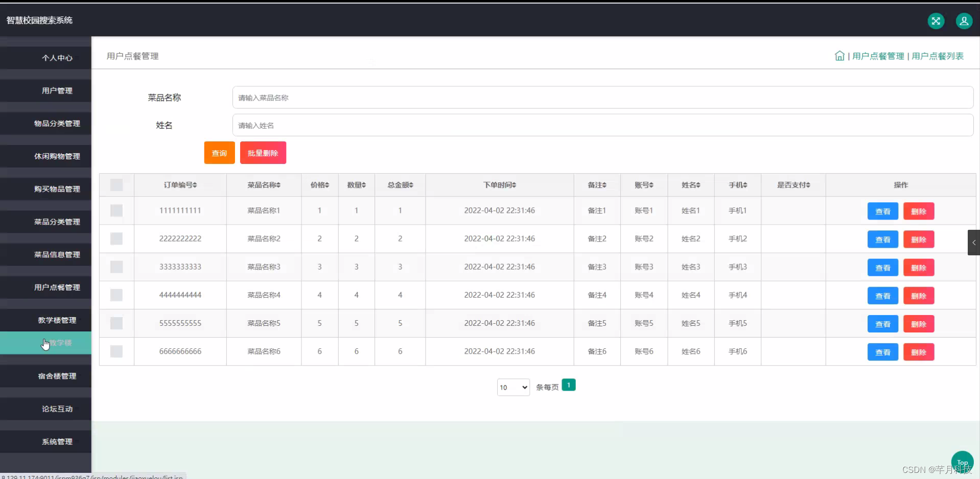Collapse the right-edge panel chevron
This screenshot has width=980, height=479.
coord(973,242)
